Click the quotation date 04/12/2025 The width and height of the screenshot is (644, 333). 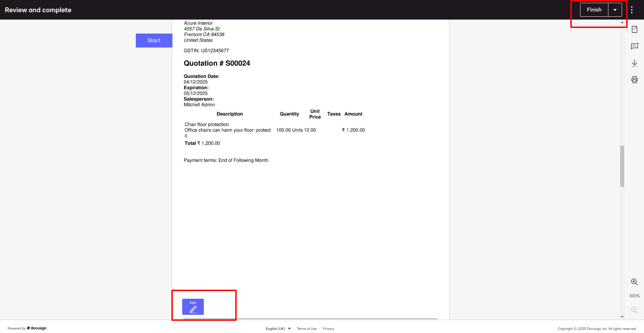(x=196, y=82)
